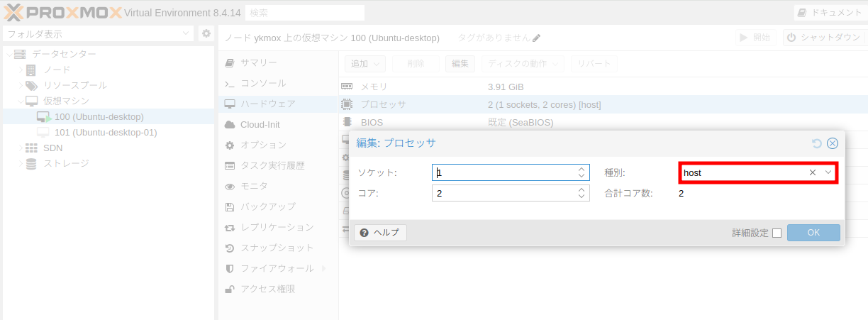Confirm the dialog with OK

813,233
